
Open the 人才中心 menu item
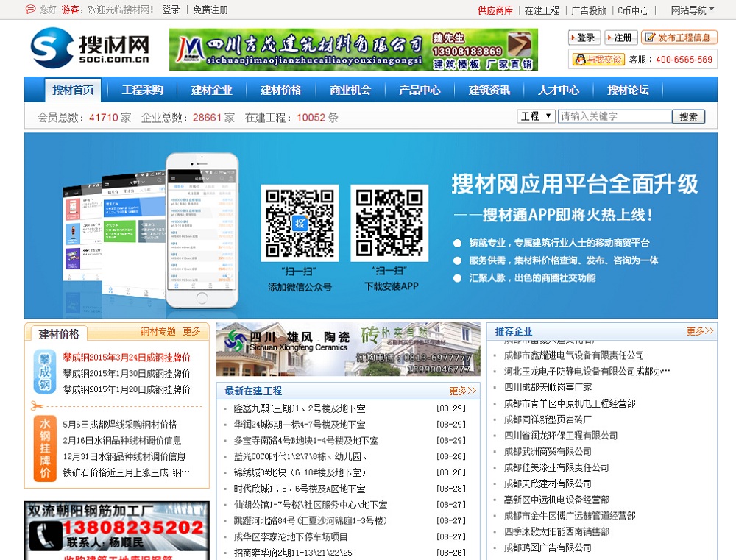point(559,90)
